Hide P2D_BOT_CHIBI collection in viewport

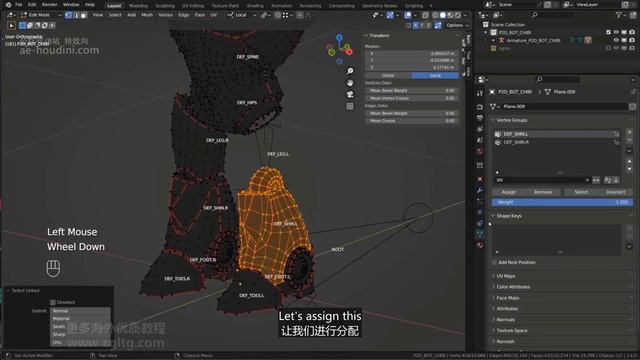(616, 32)
